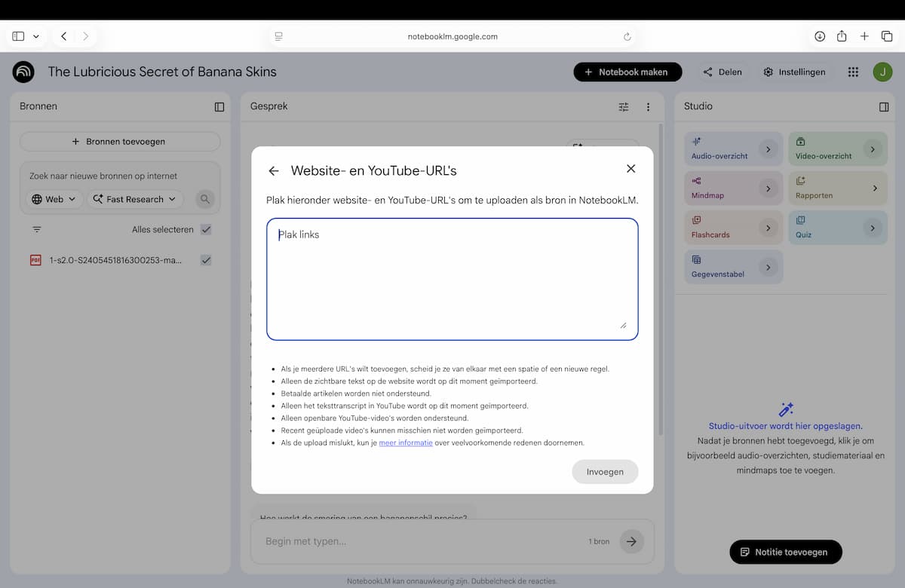Open Audio-overzicht tile
905x588 pixels.
coord(733,149)
